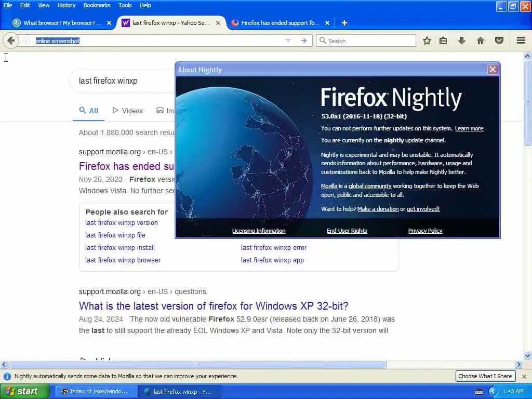Click the horizontal scrollbar thumb

point(197,364)
